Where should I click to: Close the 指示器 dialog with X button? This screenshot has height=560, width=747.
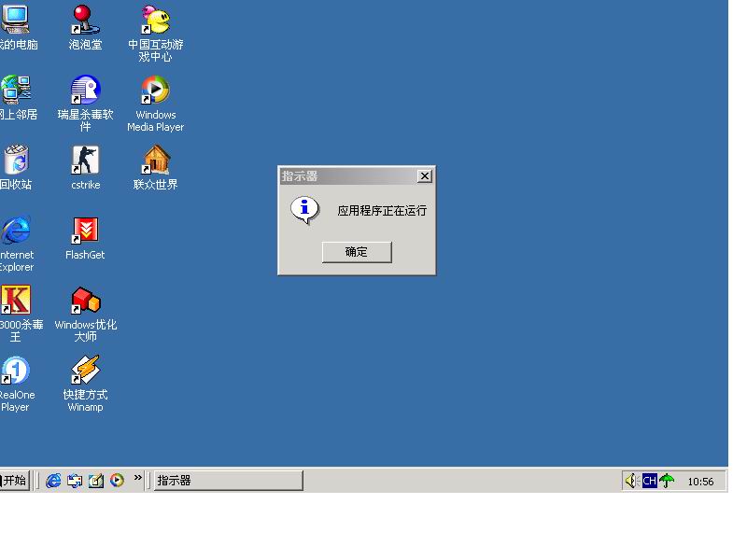click(x=425, y=176)
